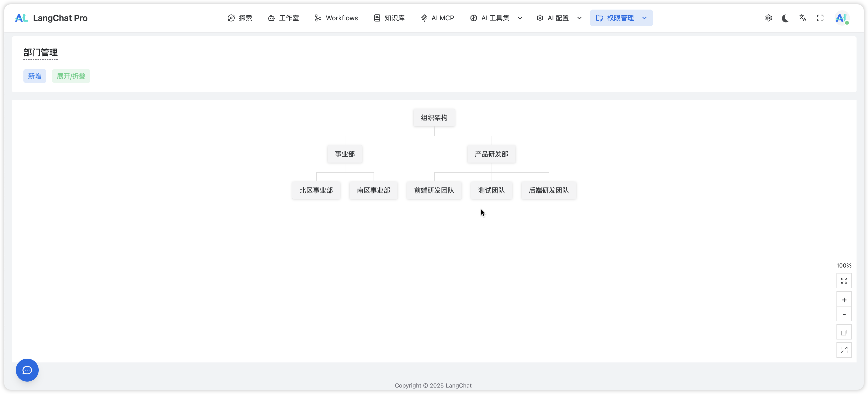Open the floating chat bubble
The image size is (868, 394).
click(27, 370)
